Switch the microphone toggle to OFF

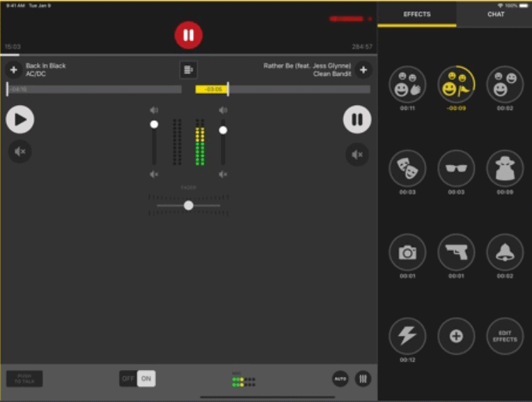(128, 378)
